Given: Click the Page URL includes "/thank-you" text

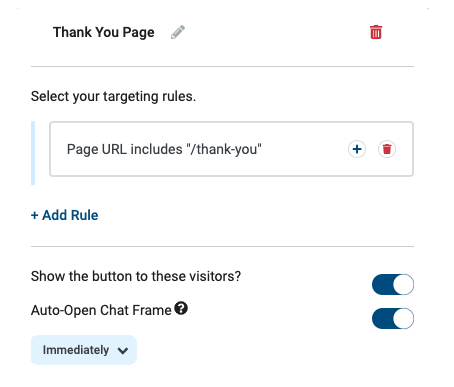Looking at the screenshot, I should [164, 149].
